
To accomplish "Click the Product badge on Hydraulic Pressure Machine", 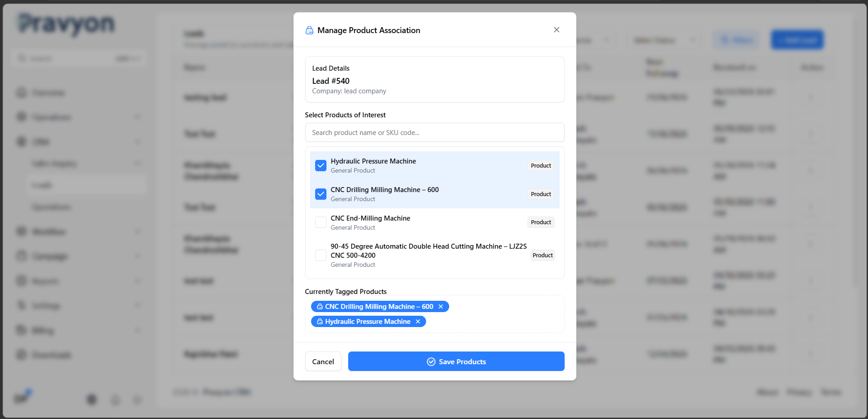I will point(541,166).
